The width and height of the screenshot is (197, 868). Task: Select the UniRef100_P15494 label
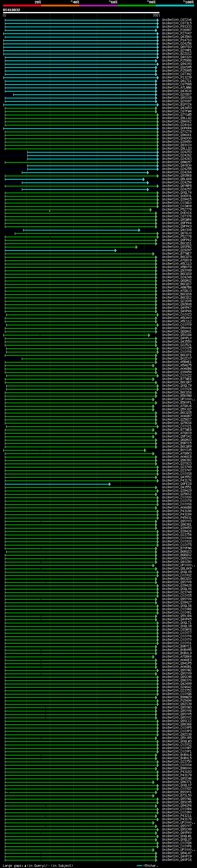click(x=177, y=701)
